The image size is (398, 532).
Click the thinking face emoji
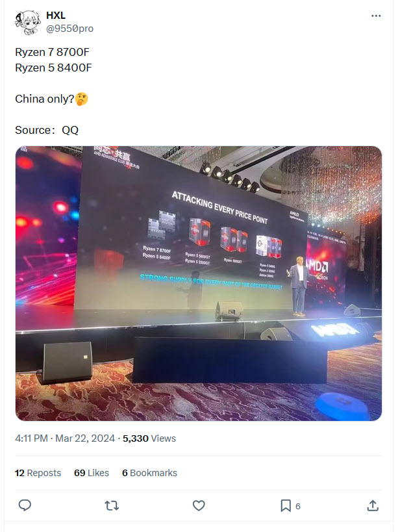[81, 99]
